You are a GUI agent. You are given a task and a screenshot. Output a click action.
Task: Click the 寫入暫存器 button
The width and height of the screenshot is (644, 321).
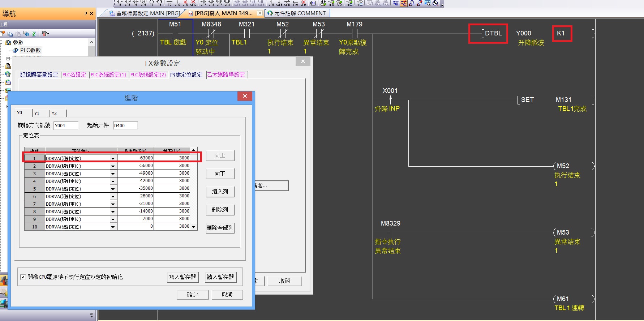coord(183,277)
